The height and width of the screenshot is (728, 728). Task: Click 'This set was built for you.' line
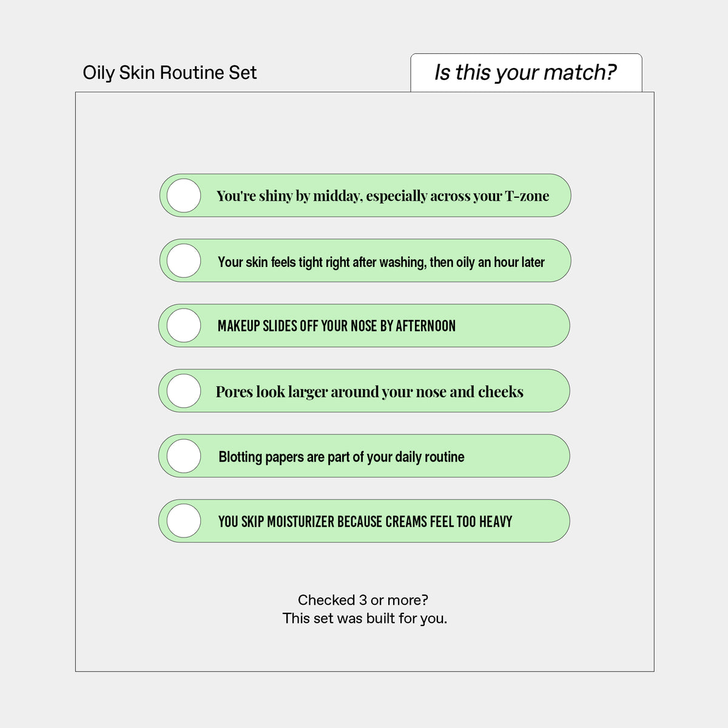click(x=365, y=619)
